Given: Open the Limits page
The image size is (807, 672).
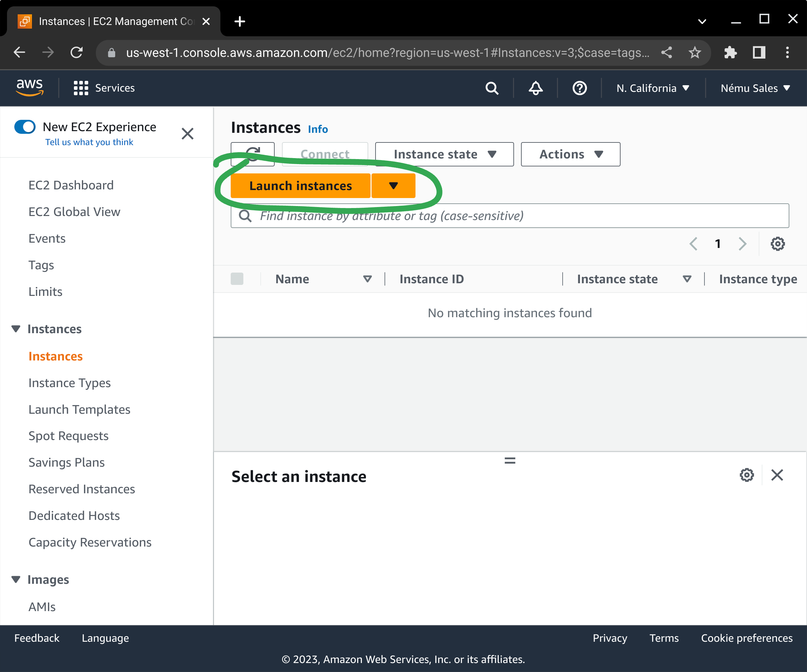Looking at the screenshot, I should pos(45,292).
